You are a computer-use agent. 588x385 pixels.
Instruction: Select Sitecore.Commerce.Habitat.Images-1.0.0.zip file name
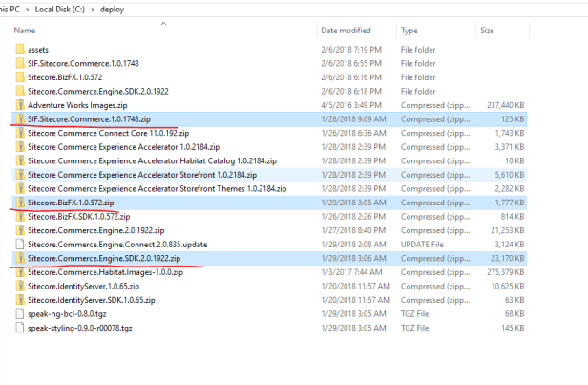click(105, 272)
